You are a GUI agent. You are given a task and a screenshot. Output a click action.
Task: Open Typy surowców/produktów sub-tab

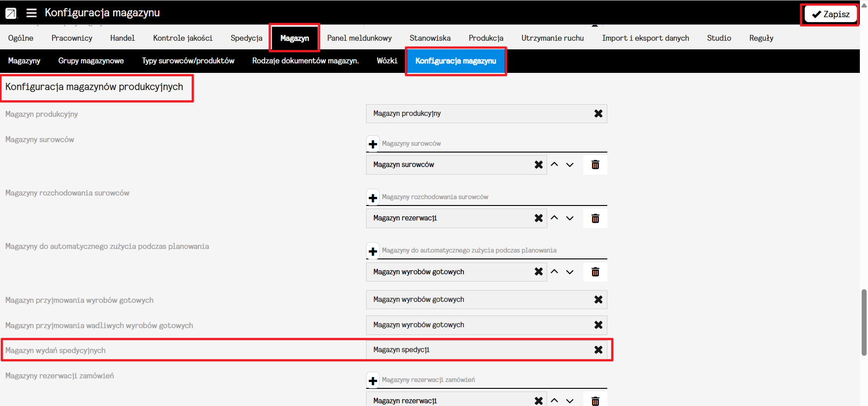[188, 61]
